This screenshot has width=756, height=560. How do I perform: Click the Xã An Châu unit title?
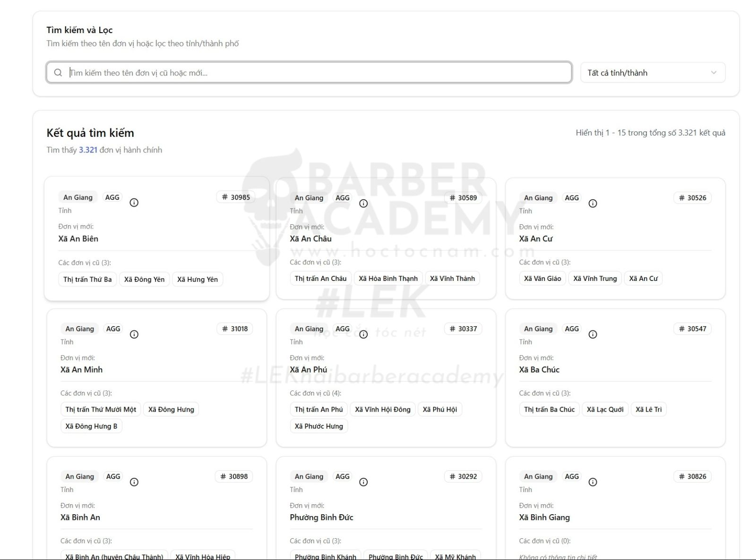tap(310, 238)
